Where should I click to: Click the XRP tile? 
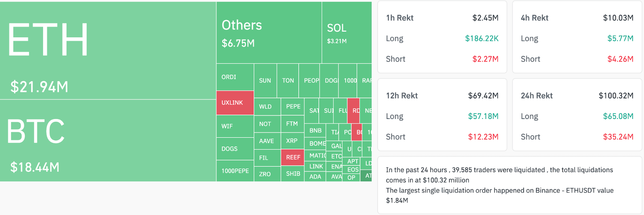(x=292, y=141)
